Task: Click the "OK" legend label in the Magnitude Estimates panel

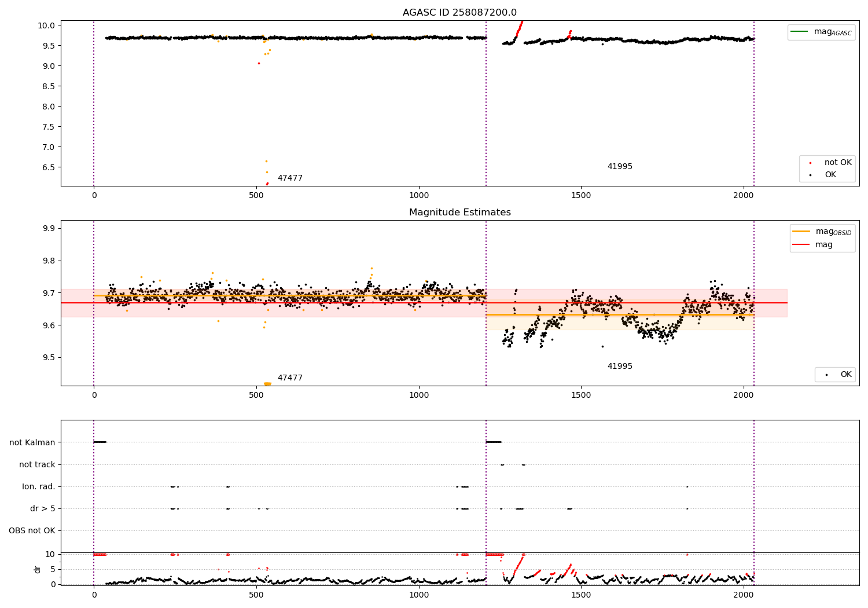Action: (x=846, y=375)
